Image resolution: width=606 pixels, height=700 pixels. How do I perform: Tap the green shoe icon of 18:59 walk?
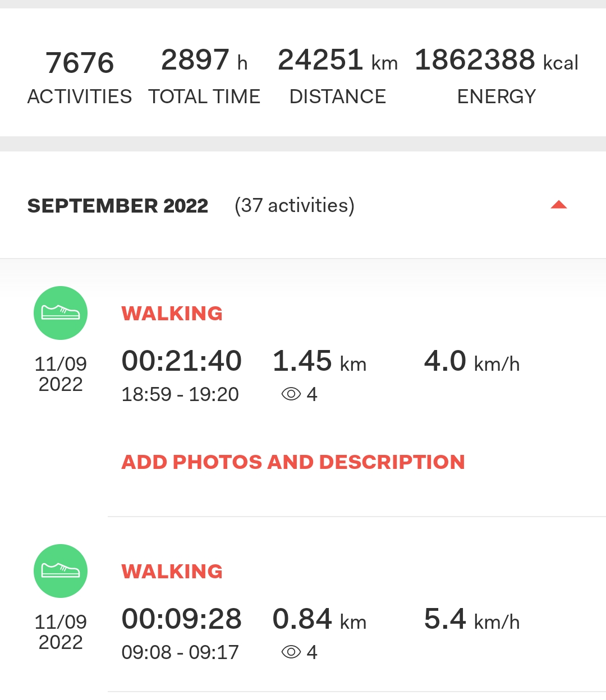61,313
